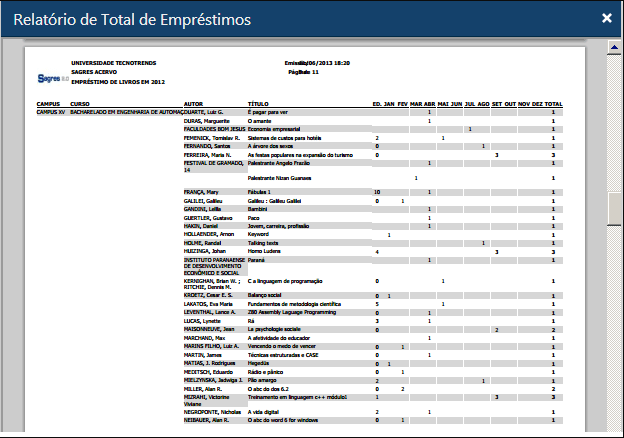624x438 pixels.
Task: Click the scrollbar up arrow
Action: tap(615, 47)
